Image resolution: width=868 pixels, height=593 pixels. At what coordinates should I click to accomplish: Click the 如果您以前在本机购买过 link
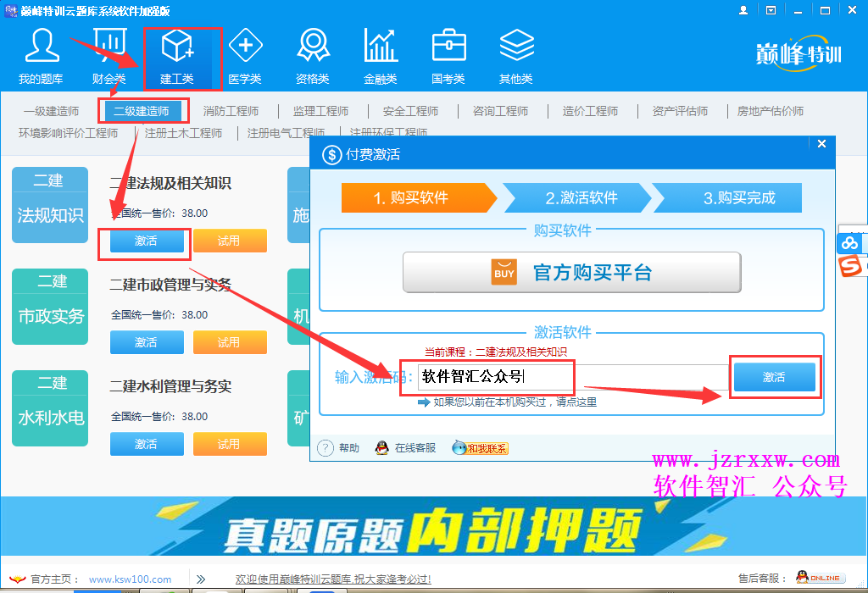(515, 402)
